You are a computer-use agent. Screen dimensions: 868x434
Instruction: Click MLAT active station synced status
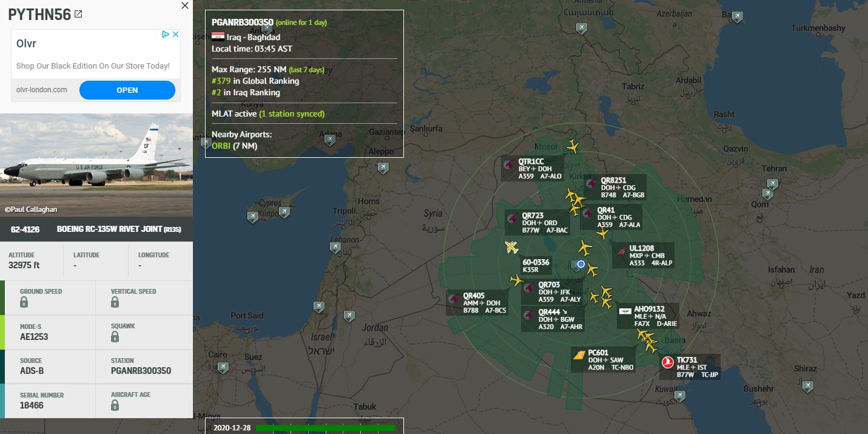268,114
